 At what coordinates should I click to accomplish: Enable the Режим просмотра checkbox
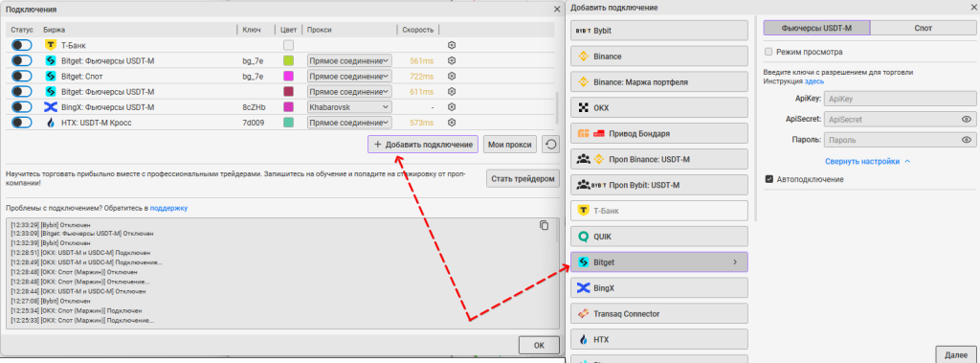coord(768,52)
